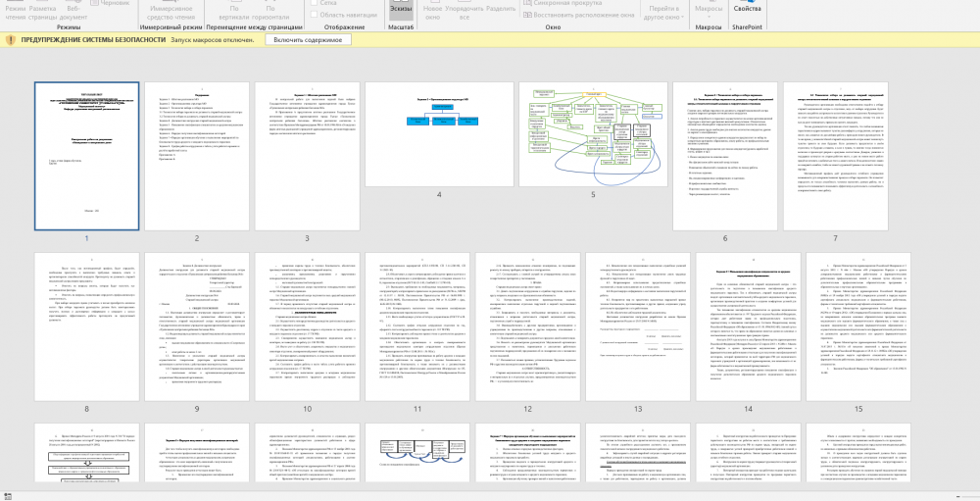Select page 10 thumbnail
The height and width of the screenshot is (501, 980).
pyautogui.click(x=308, y=326)
